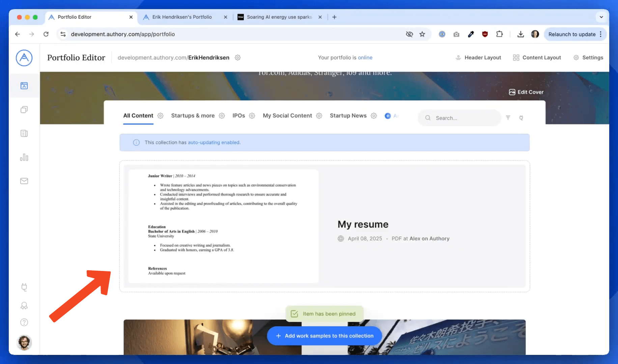
Task: Click the auto-updating enabled link
Action: pyautogui.click(x=214, y=143)
